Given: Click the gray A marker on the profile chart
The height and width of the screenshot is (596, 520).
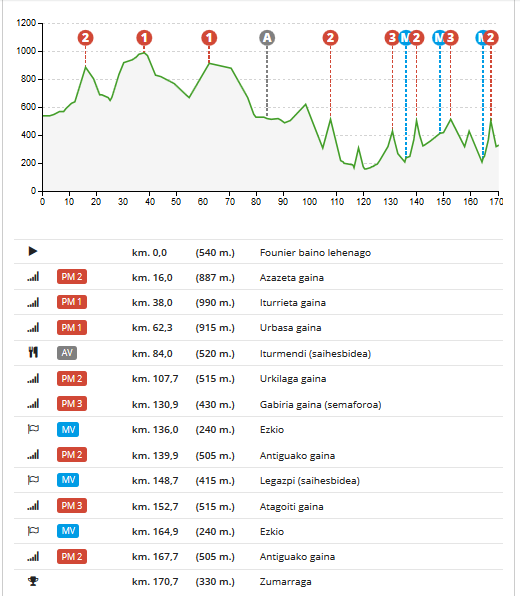Looking at the screenshot, I should 267,38.
